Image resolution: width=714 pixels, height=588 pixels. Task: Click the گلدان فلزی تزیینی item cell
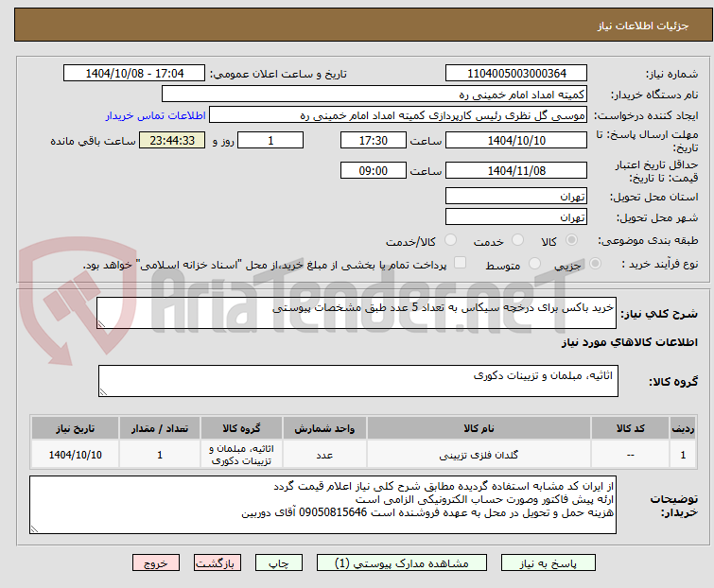pos(479,455)
